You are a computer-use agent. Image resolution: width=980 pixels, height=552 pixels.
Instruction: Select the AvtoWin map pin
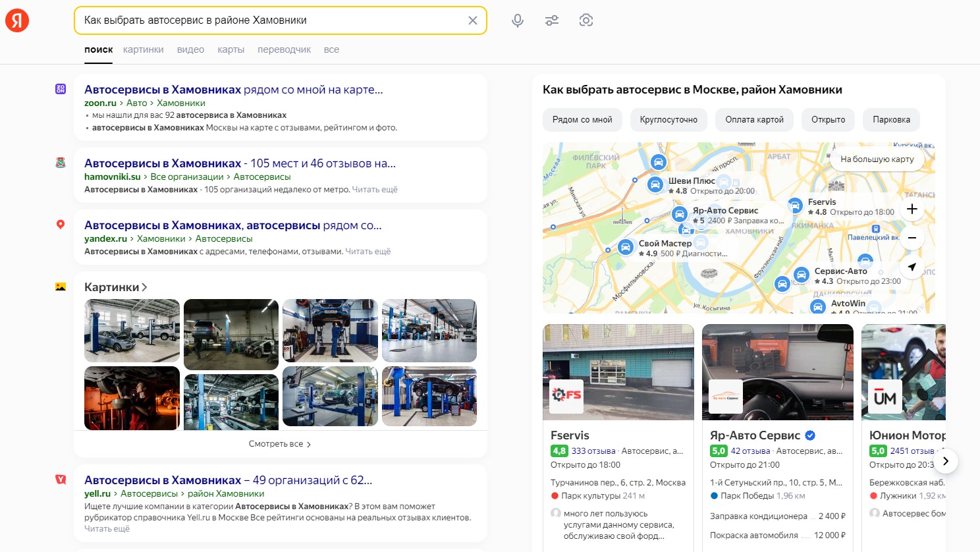click(x=818, y=307)
